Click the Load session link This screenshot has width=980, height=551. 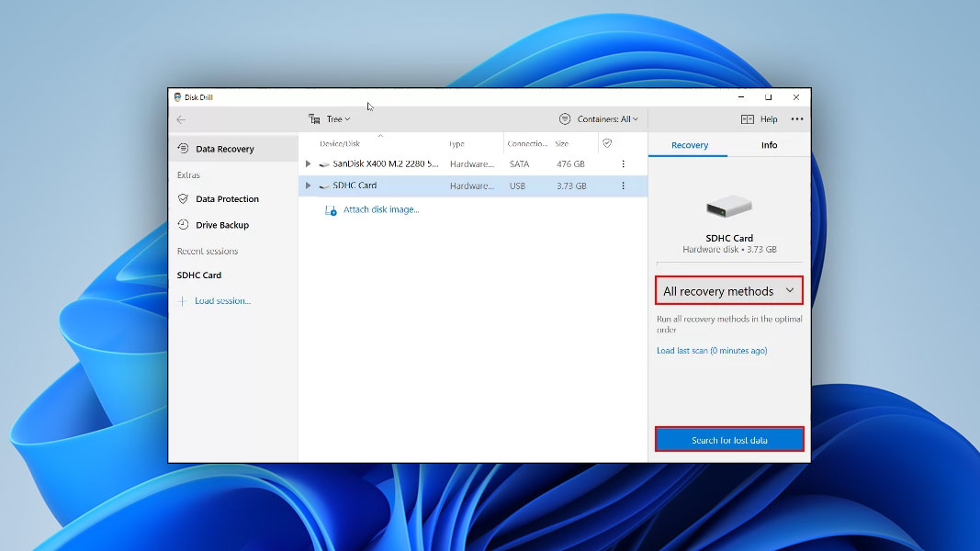[222, 300]
